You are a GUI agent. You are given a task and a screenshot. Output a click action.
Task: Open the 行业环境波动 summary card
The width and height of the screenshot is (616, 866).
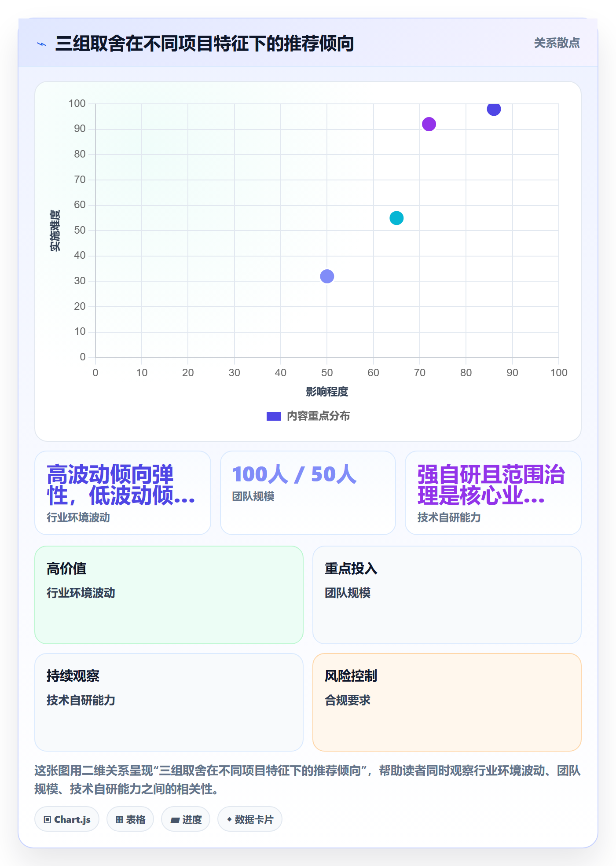point(123,493)
